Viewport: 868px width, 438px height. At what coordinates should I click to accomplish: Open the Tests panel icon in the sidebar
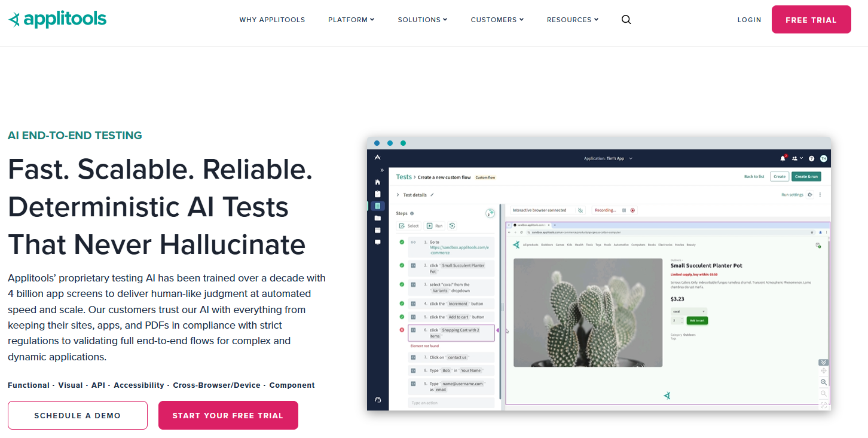(x=378, y=206)
